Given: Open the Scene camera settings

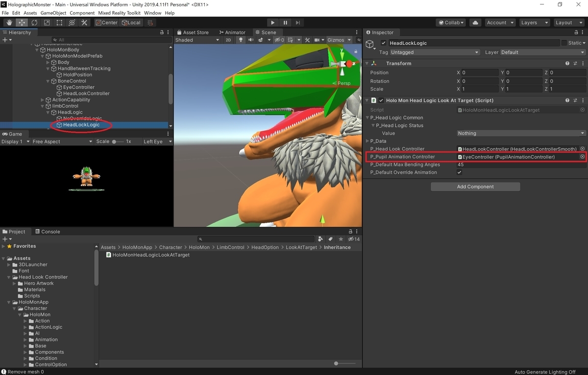Looking at the screenshot, I should click(318, 40).
